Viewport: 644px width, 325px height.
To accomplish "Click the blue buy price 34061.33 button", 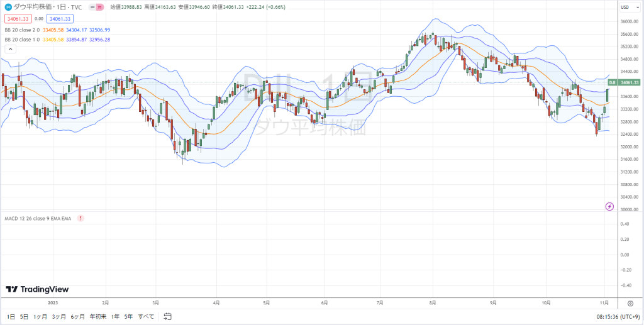I will click(60, 18).
